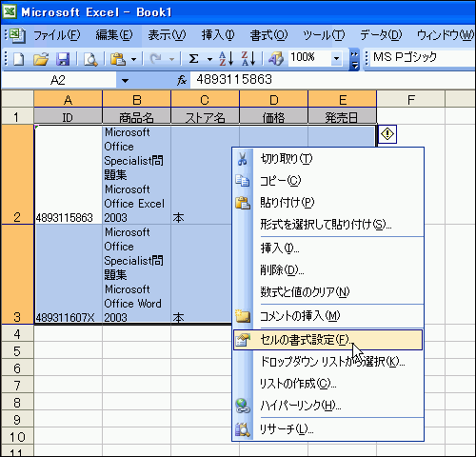Open the ツール(T) menu

tap(324, 35)
